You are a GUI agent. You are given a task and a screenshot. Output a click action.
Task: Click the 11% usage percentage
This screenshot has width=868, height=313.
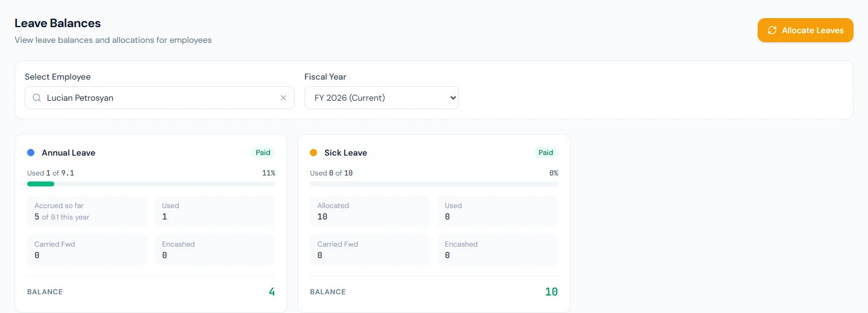tap(269, 173)
